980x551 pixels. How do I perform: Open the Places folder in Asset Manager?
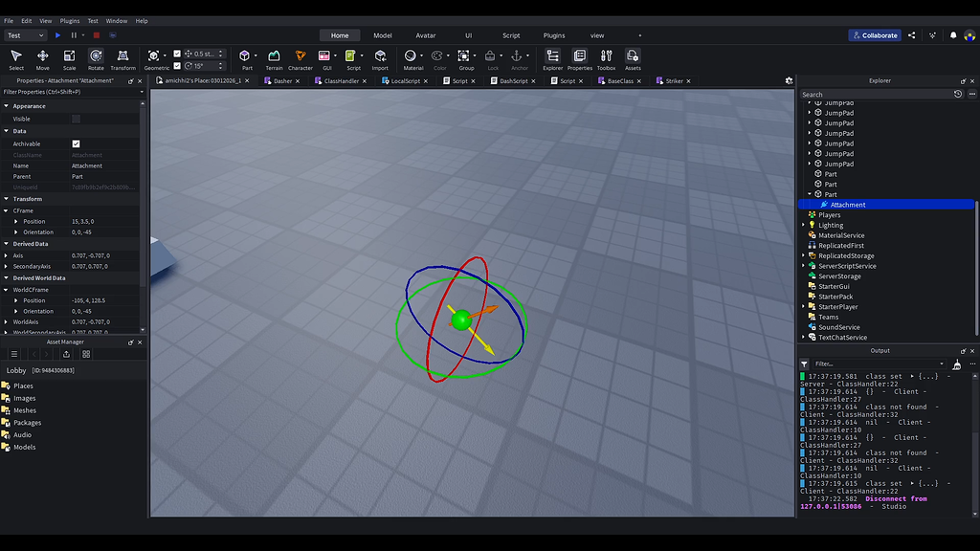point(23,386)
